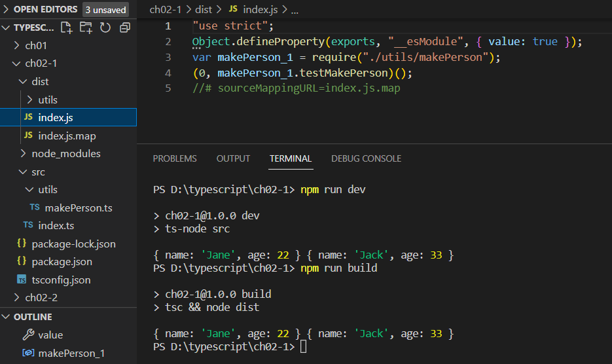Select the value symbol in outline

pos(68,335)
